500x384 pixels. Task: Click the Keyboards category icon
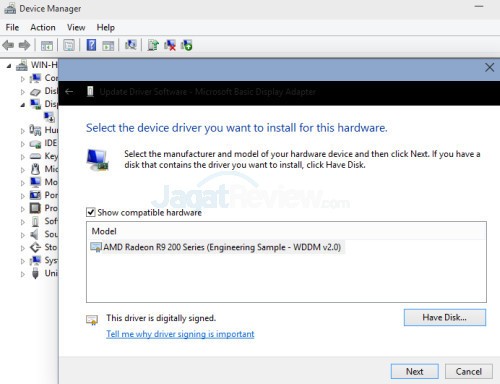35,156
